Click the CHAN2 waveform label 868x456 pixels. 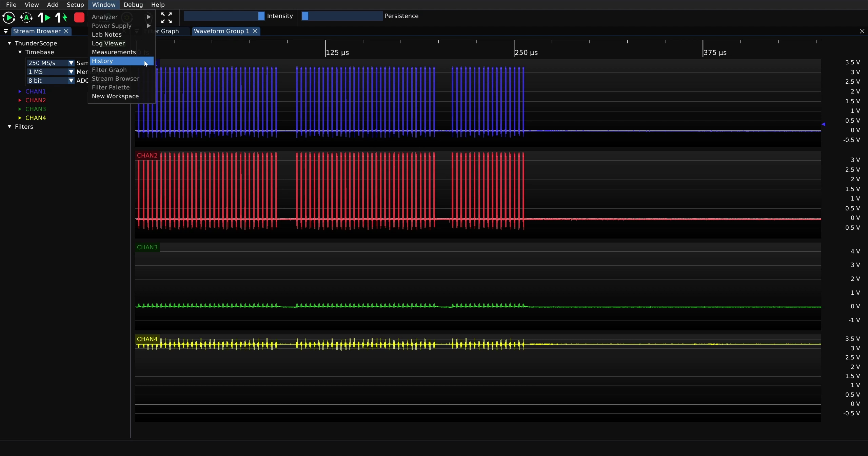[x=147, y=156]
